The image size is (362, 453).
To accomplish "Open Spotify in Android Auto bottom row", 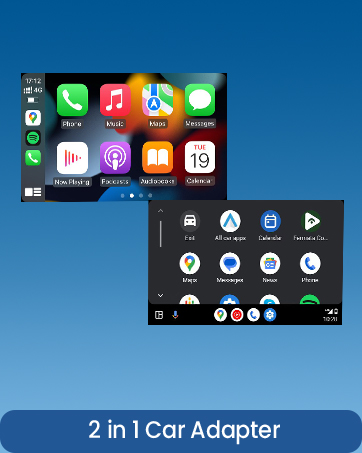I will pyautogui.click(x=310, y=299).
